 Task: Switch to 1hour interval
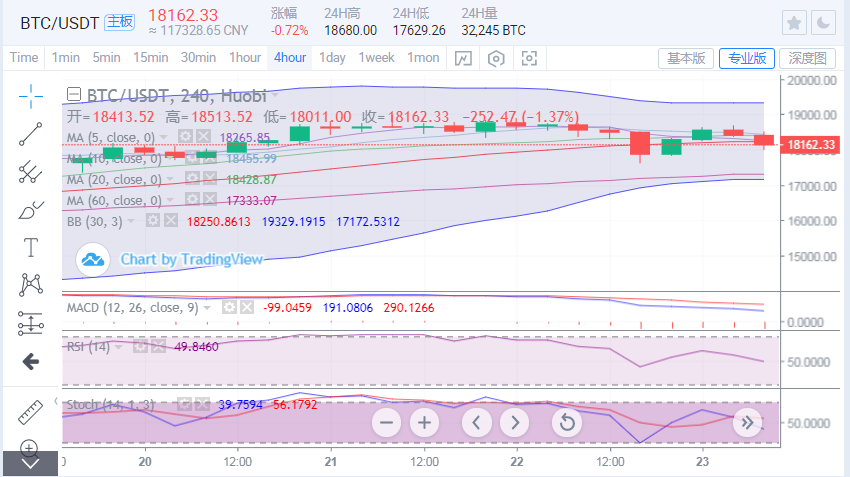[245, 57]
